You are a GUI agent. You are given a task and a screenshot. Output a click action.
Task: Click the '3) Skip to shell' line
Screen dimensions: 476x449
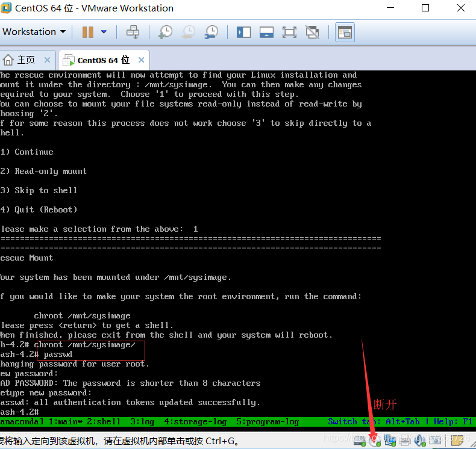pyautogui.click(x=39, y=190)
